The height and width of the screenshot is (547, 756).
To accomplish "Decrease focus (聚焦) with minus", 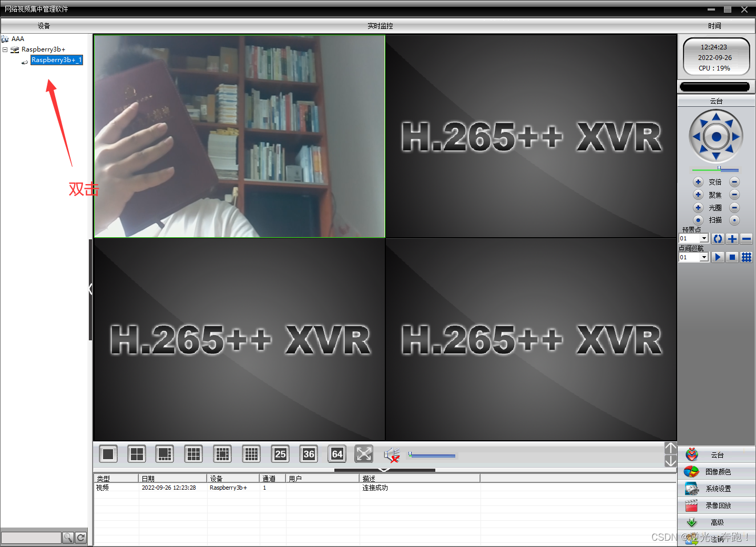I will [x=734, y=195].
